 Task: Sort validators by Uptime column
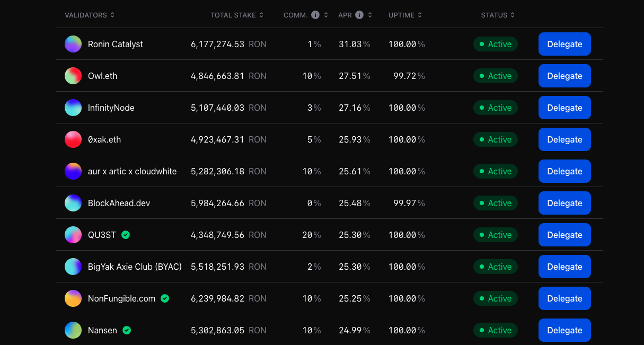click(405, 15)
